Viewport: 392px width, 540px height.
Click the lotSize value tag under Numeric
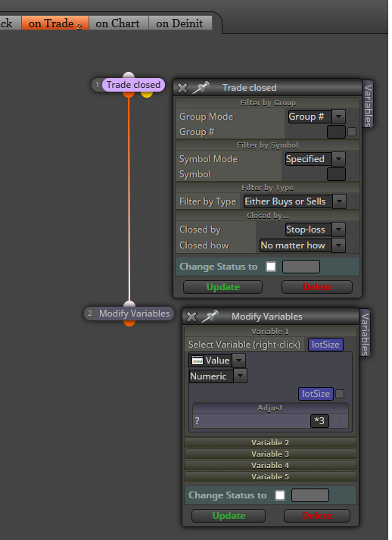tap(316, 394)
